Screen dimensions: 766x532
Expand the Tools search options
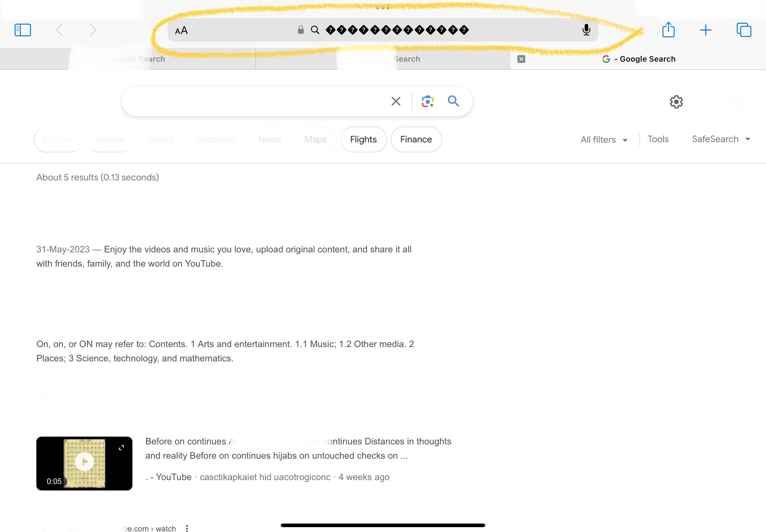(658, 139)
